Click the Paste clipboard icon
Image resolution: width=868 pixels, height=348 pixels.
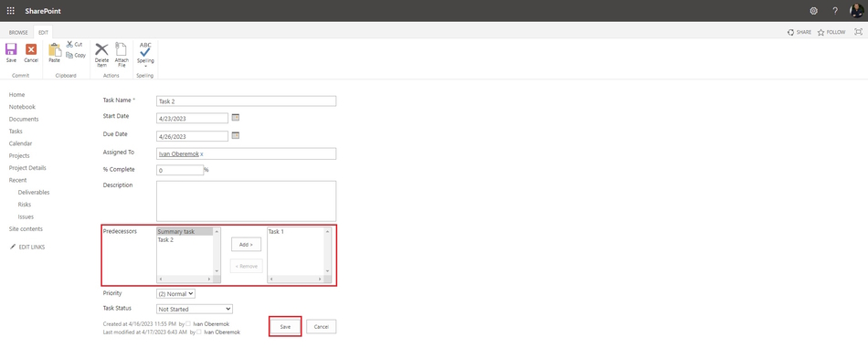coord(54,50)
